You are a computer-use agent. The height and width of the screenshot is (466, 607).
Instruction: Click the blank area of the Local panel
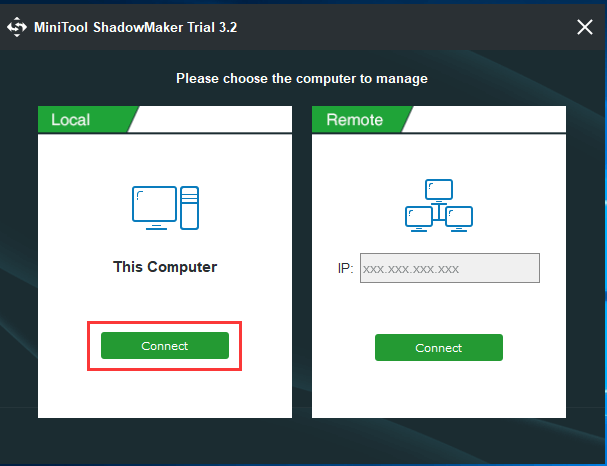click(x=165, y=393)
